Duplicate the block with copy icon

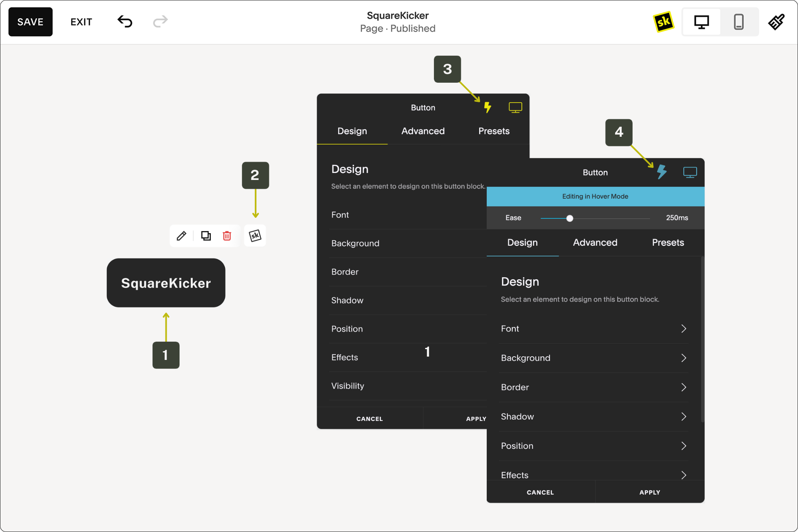pos(206,236)
